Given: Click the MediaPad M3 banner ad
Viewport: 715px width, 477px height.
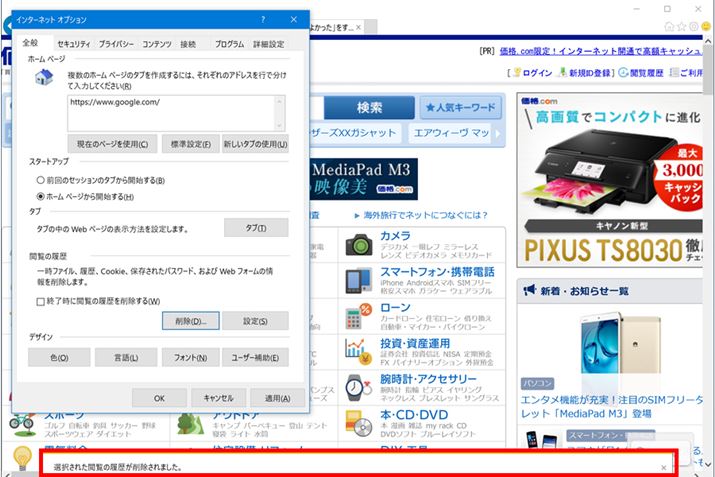Looking at the screenshot, I should 364,179.
